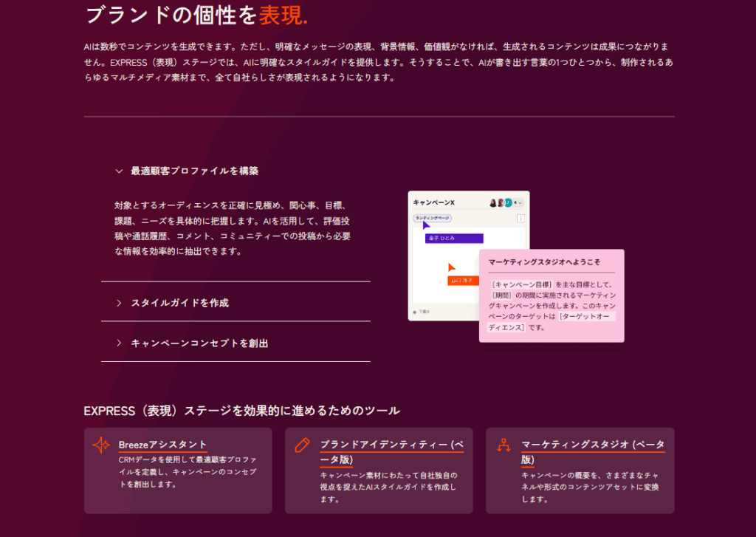
Task: Expand the キャンペーンコンセプトを創出 accordion
Action: 199,343
